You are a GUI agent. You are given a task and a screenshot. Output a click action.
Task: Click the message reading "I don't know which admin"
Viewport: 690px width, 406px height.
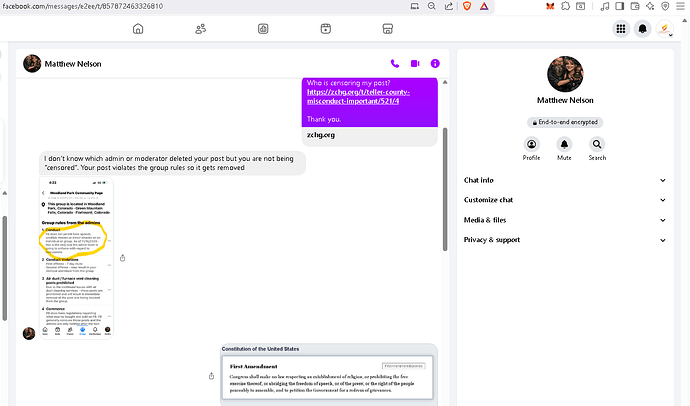point(172,163)
